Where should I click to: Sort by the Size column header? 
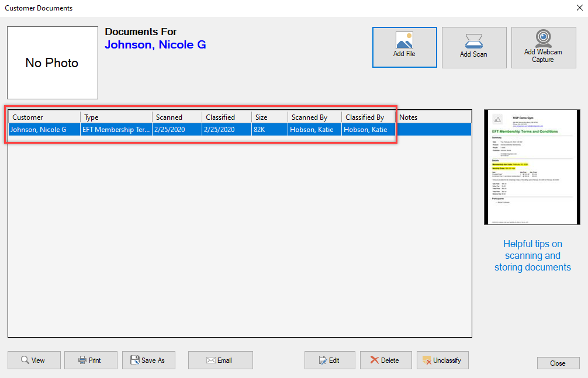point(269,117)
